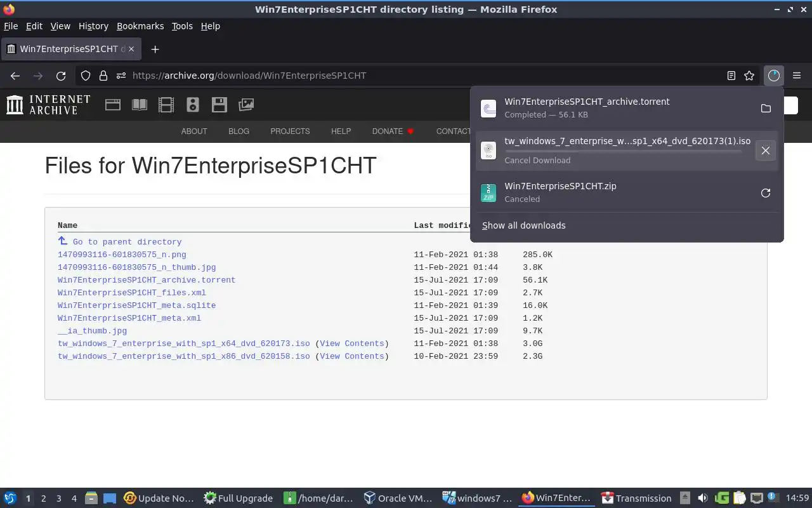Open the ABOUT navigation link
The height and width of the screenshot is (508, 812).
click(194, 131)
